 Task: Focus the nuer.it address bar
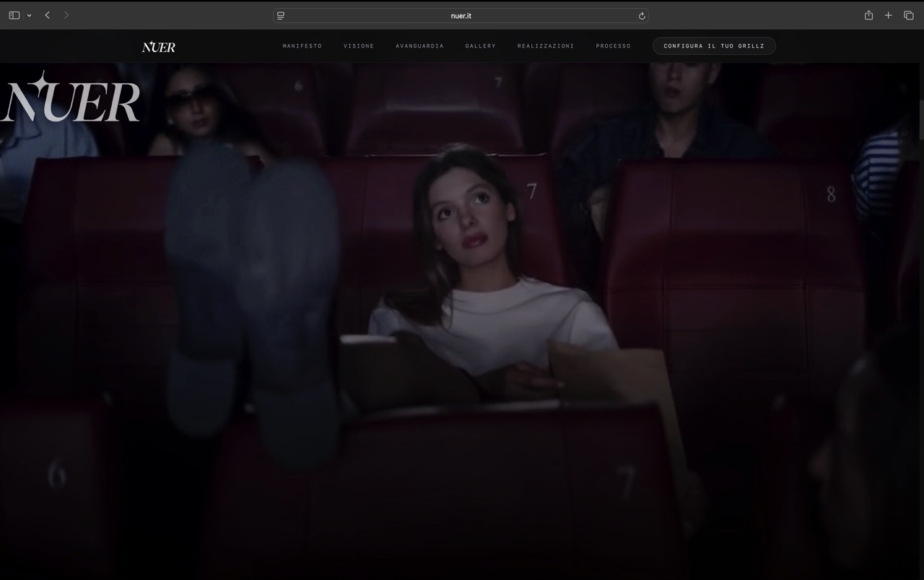(x=461, y=16)
